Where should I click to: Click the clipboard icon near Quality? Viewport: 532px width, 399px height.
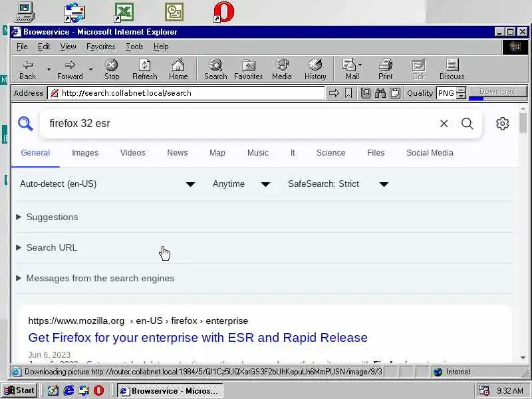click(x=395, y=93)
